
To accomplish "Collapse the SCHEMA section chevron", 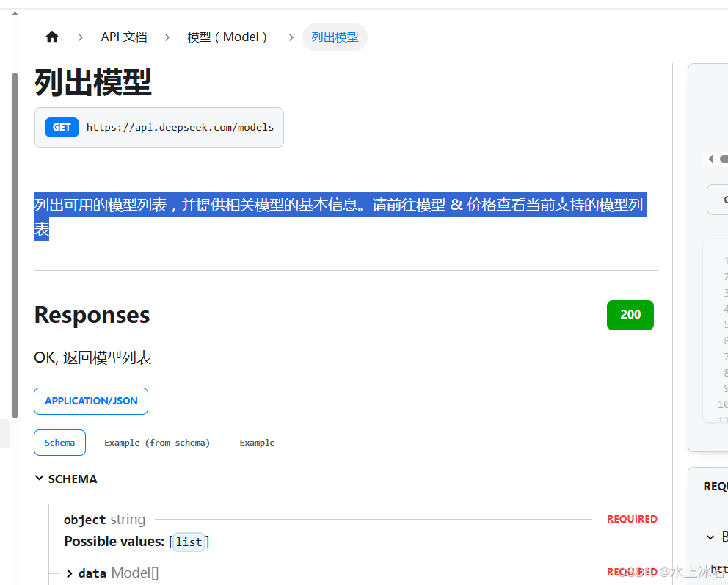I will [40, 479].
